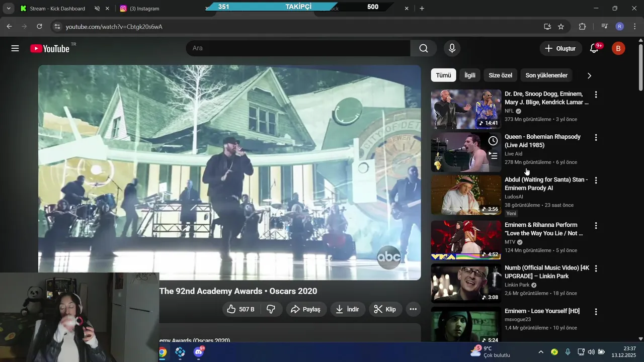Show more filter chips with right arrow
Image resolution: width=644 pixels, height=362 pixels.
(589, 75)
